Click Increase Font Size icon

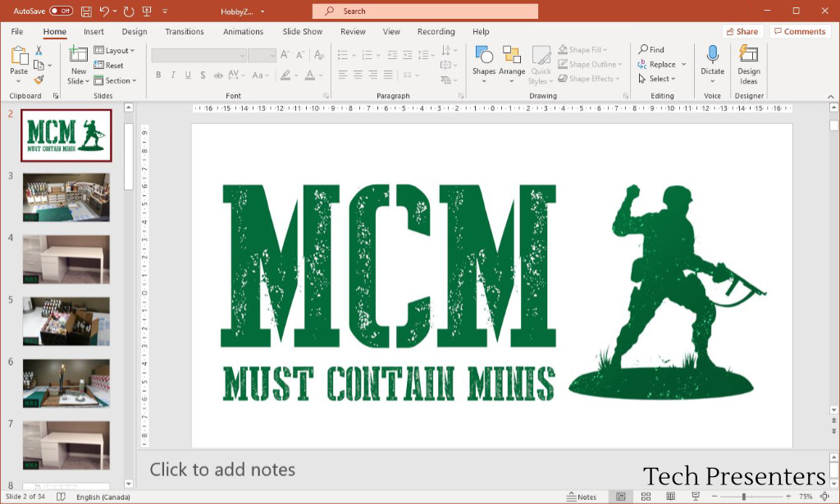pos(285,55)
